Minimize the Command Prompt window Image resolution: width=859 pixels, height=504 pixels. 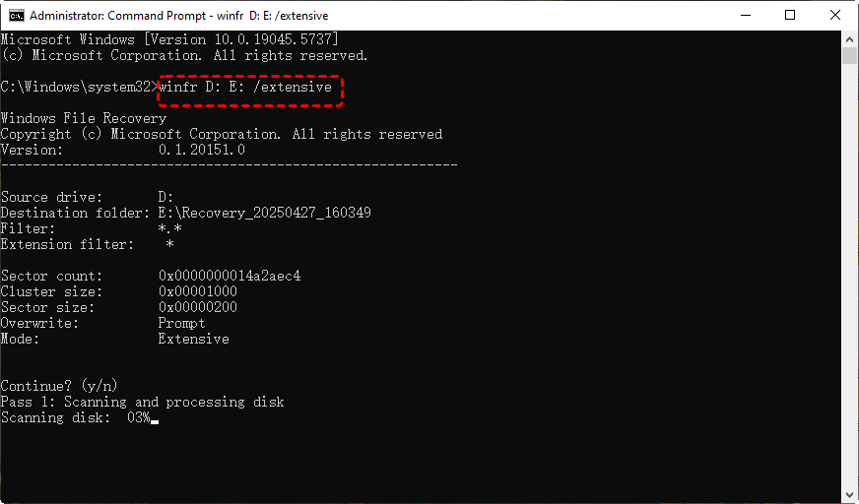click(x=744, y=15)
